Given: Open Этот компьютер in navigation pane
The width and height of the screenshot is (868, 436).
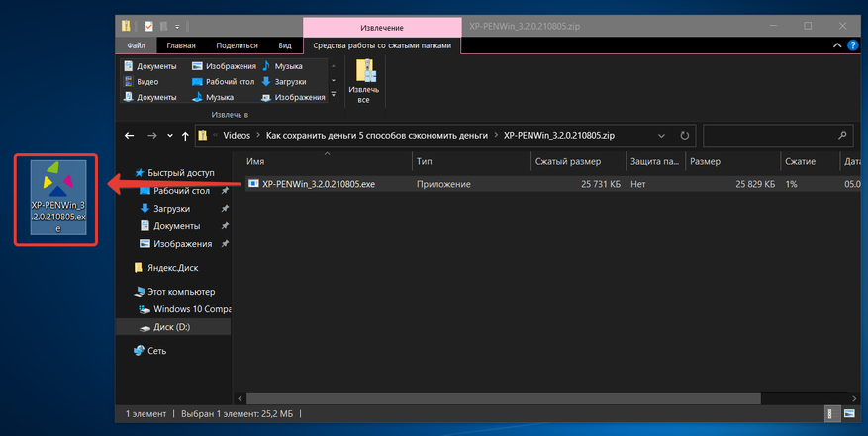Looking at the screenshot, I should pyautogui.click(x=174, y=292).
